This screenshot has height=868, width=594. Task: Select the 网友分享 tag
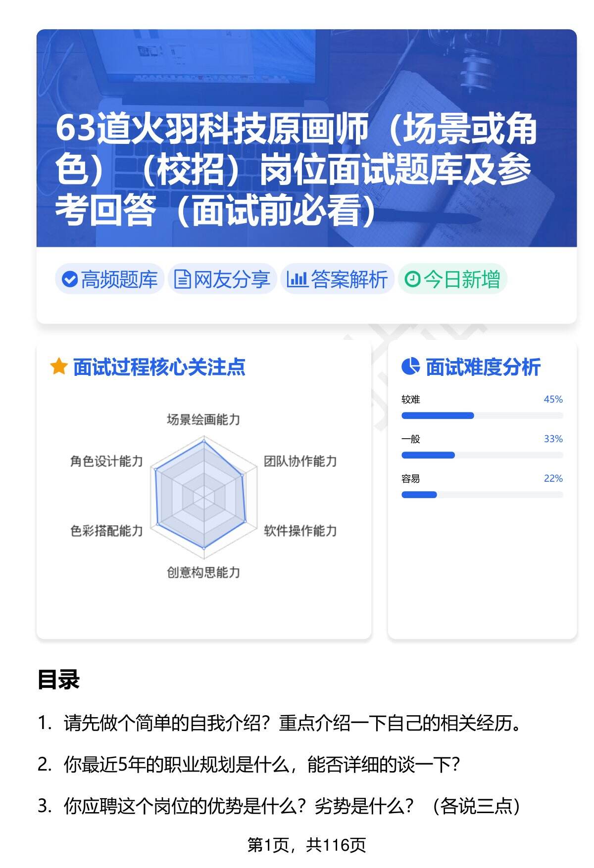(222, 279)
